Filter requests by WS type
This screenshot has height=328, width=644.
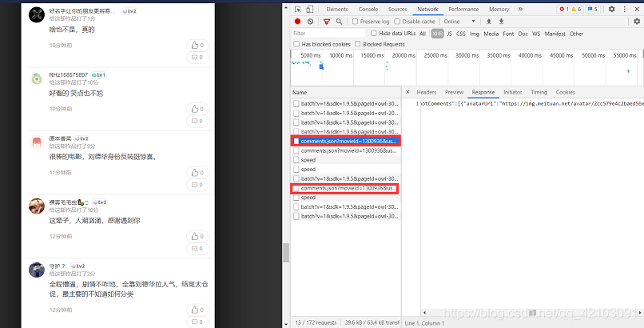point(536,34)
